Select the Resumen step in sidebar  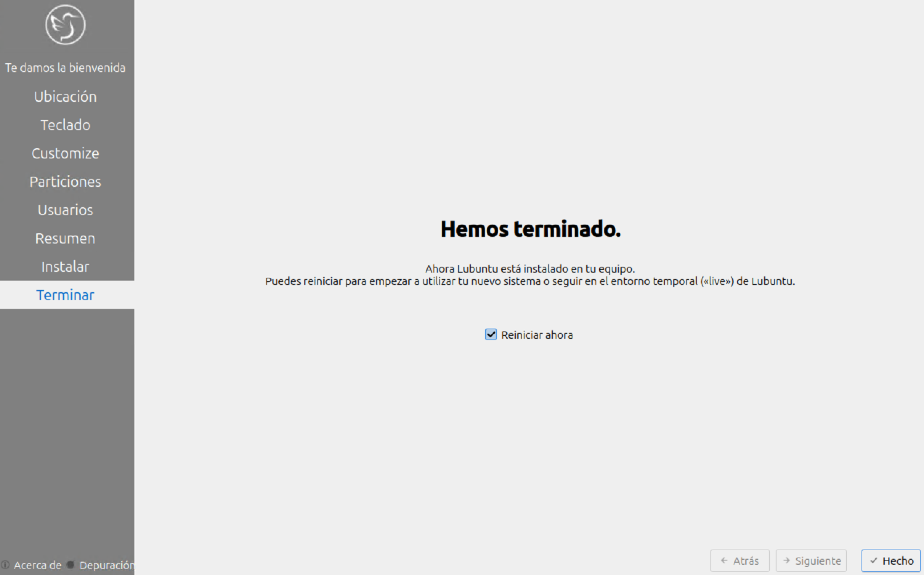pyautogui.click(x=65, y=238)
